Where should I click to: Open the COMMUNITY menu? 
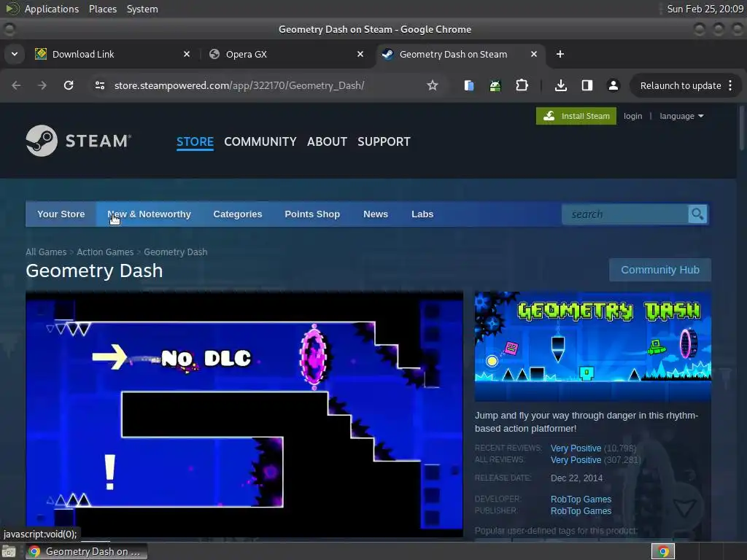[x=260, y=141]
